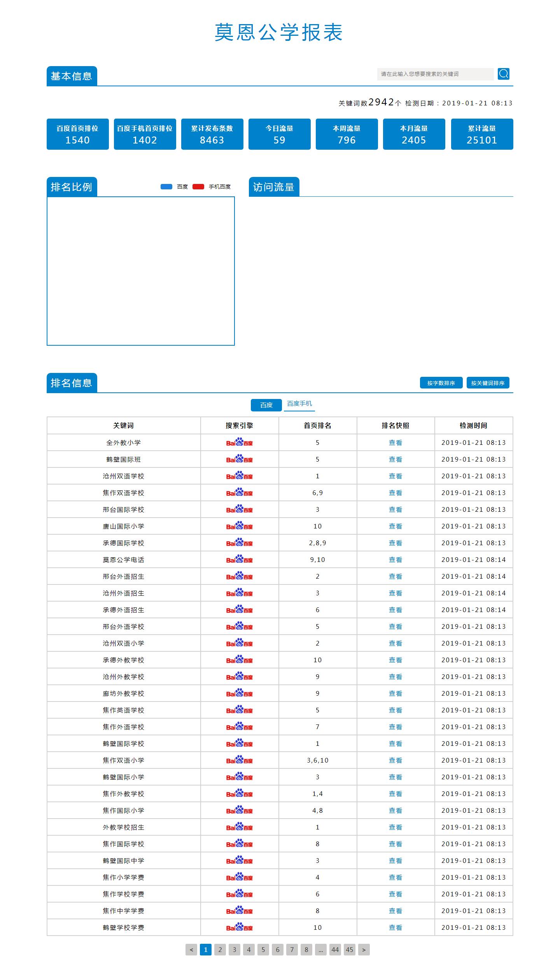Image resolution: width=560 pixels, height=978 pixels.
Task: Go to previous page arrow
Action: coord(191,950)
